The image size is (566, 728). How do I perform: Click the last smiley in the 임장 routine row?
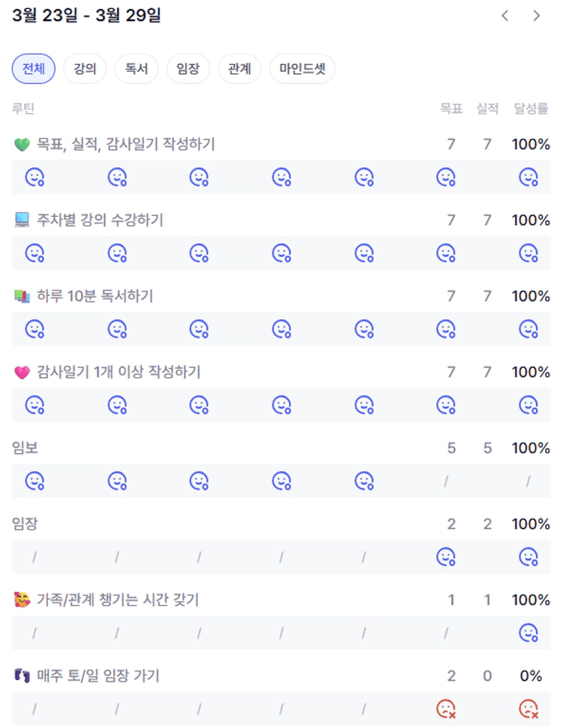coord(528,557)
